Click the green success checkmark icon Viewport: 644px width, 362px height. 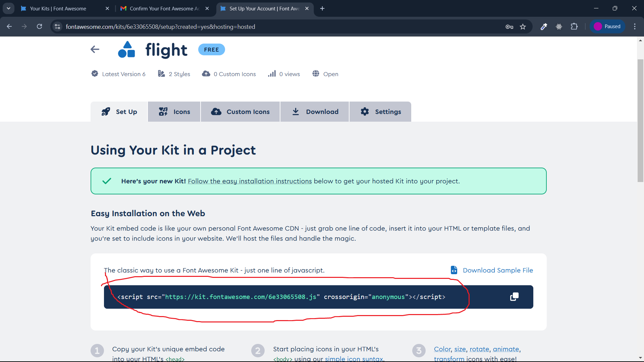[x=107, y=181]
